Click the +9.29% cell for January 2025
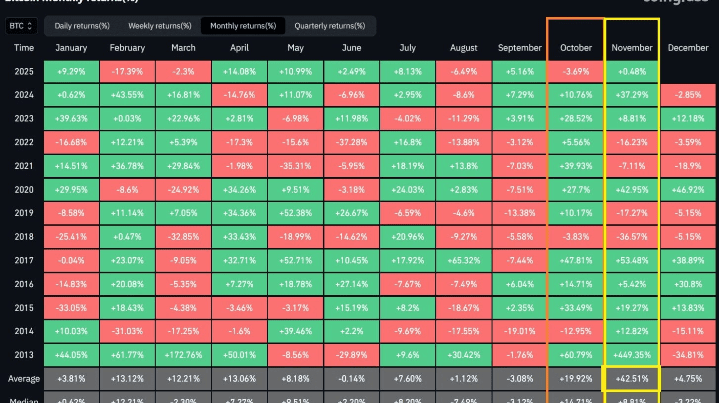 click(x=71, y=72)
